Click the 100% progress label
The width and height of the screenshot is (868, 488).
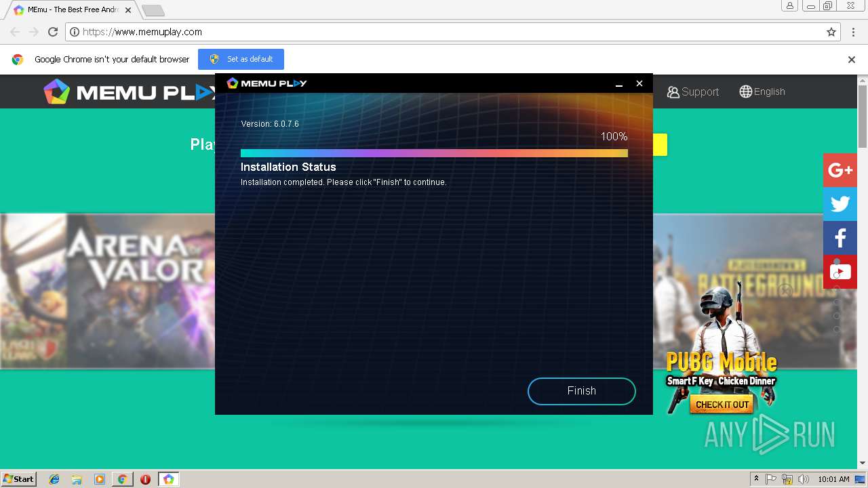614,136
